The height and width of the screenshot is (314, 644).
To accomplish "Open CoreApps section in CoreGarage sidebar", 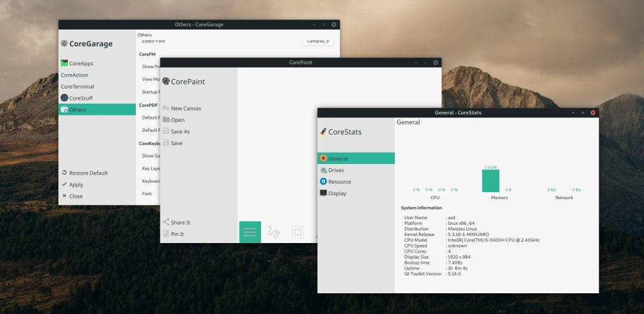I will (x=80, y=63).
